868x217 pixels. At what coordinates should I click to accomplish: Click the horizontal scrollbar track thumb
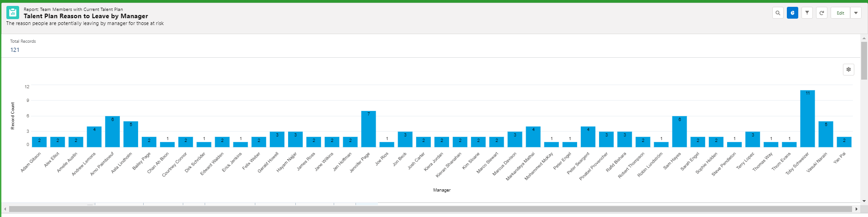(429, 209)
